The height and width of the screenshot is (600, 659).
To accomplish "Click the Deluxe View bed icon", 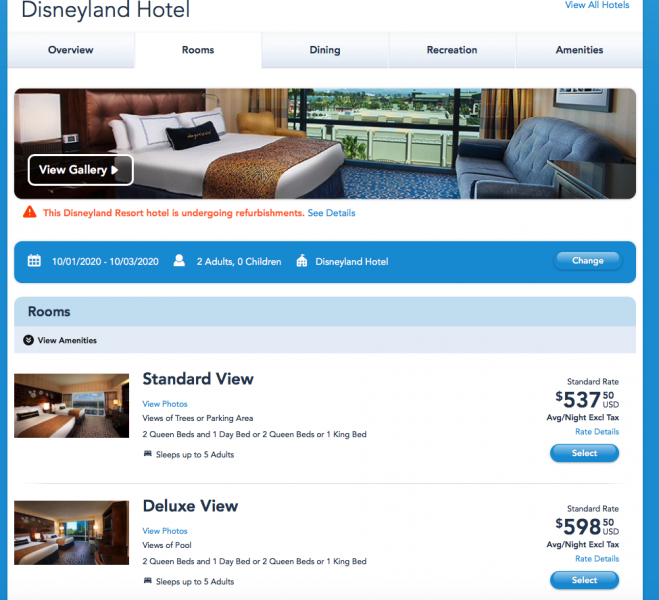I will pos(148,581).
